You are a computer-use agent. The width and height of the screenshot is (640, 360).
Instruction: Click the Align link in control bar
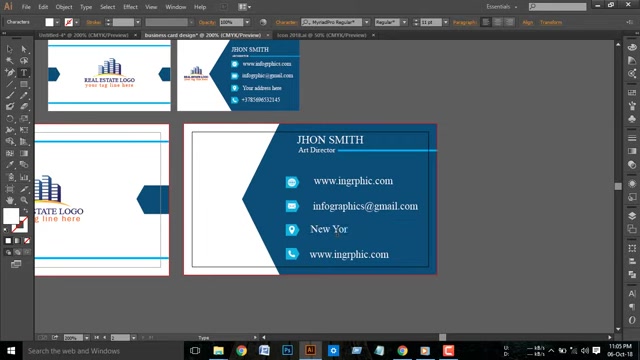(528, 22)
